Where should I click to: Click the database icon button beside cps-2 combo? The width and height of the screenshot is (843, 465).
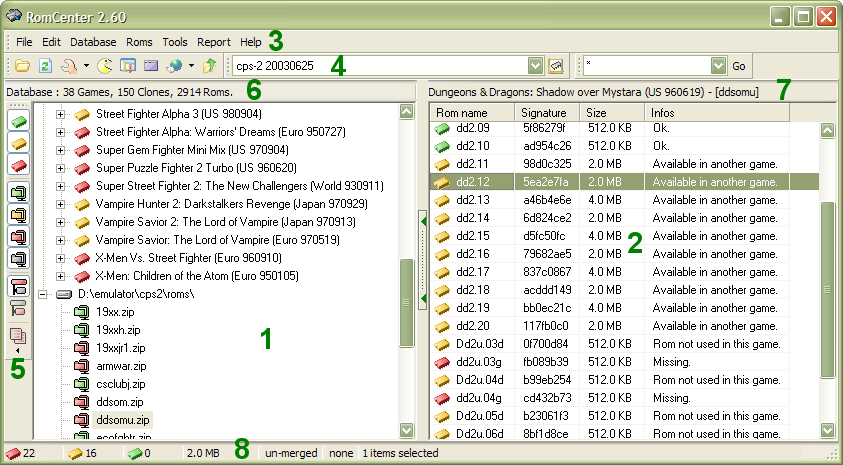pos(556,66)
